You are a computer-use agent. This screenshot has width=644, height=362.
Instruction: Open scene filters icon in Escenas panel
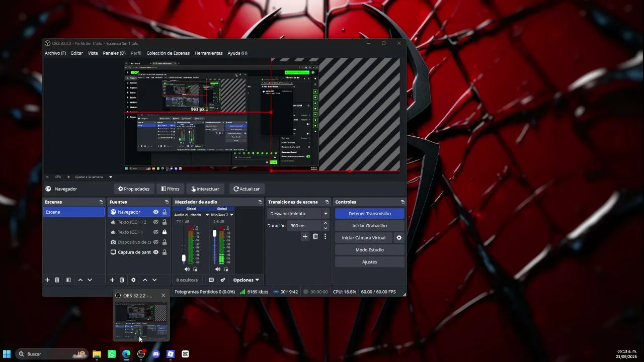[x=68, y=280]
